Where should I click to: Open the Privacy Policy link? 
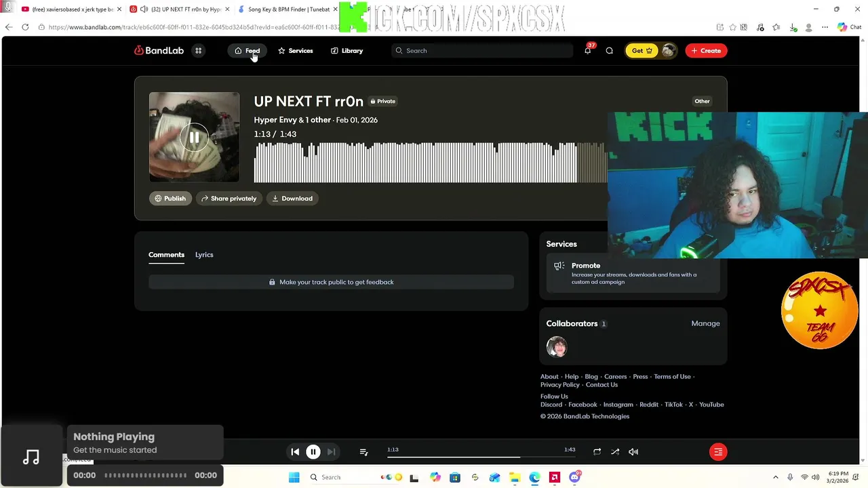(560, 385)
